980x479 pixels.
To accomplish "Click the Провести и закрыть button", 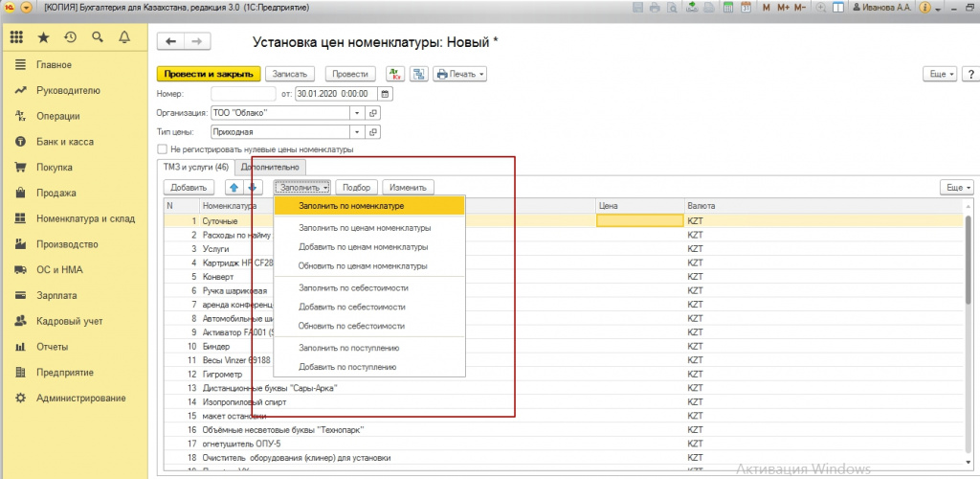I will (208, 74).
